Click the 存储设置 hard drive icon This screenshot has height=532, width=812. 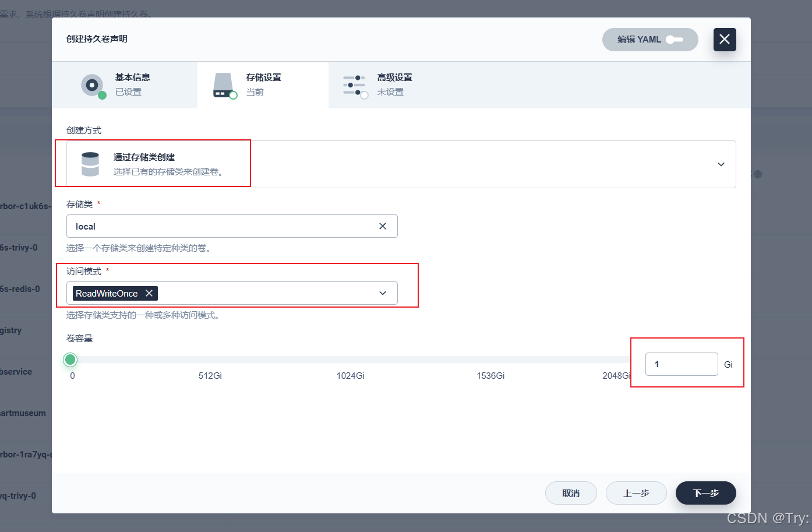point(224,85)
